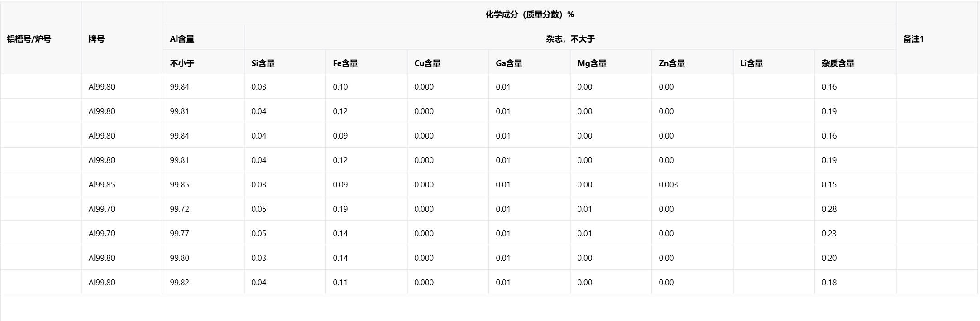Screen dimensions: 980x321
Task: Select the 牌号 column header
Action: [x=96, y=39]
